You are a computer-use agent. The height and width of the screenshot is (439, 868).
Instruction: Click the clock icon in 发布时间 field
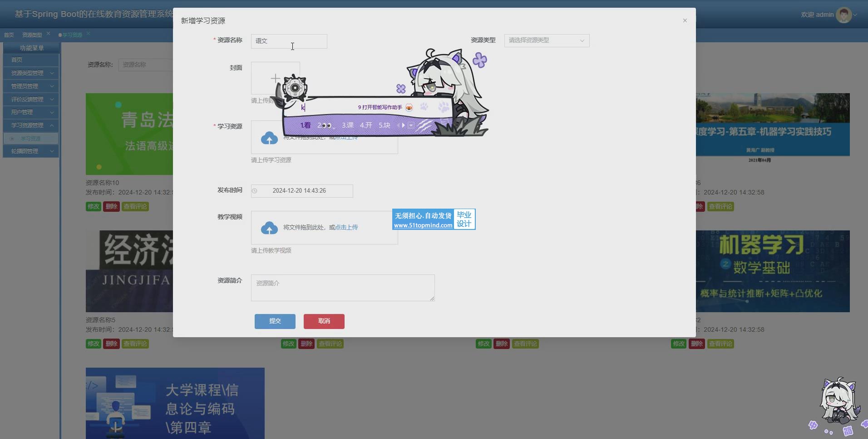point(255,191)
